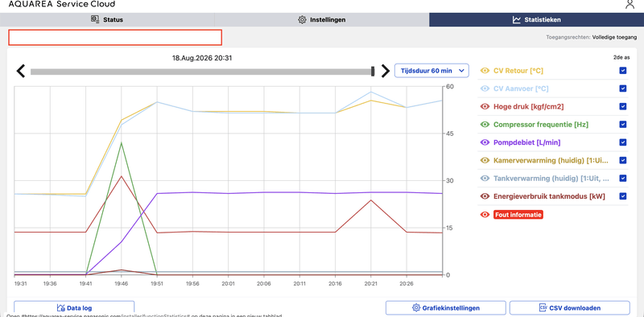Uncheck 2de as checkbox for Energieverbruik tankmodus

pyautogui.click(x=623, y=196)
